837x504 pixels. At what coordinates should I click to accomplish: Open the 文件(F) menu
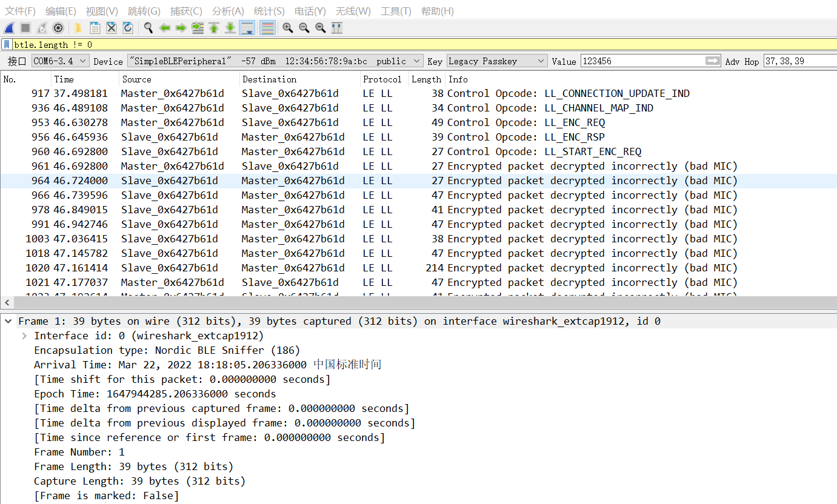tap(20, 11)
